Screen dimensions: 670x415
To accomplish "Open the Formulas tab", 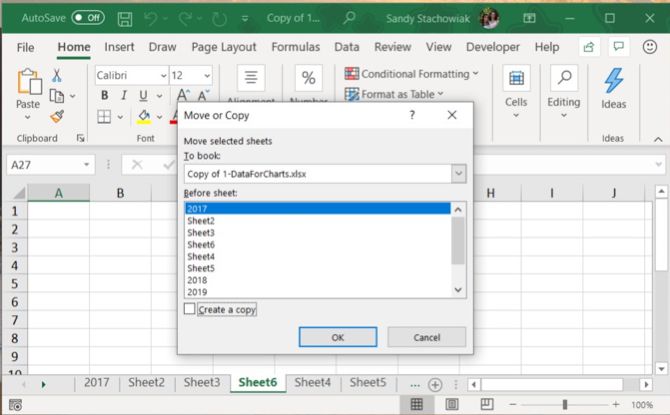I will click(x=296, y=47).
